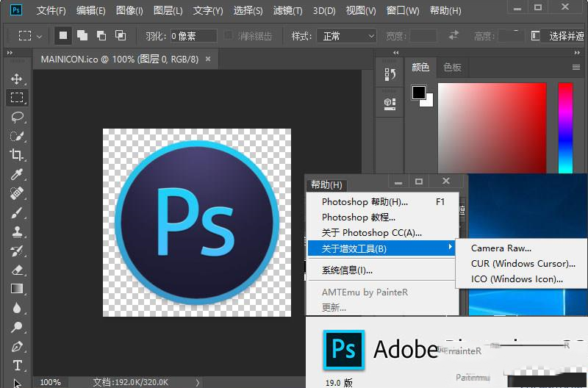Select the Clone Stamp tool
Image resolution: width=588 pixels, height=388 pixels.
point(16,232)
